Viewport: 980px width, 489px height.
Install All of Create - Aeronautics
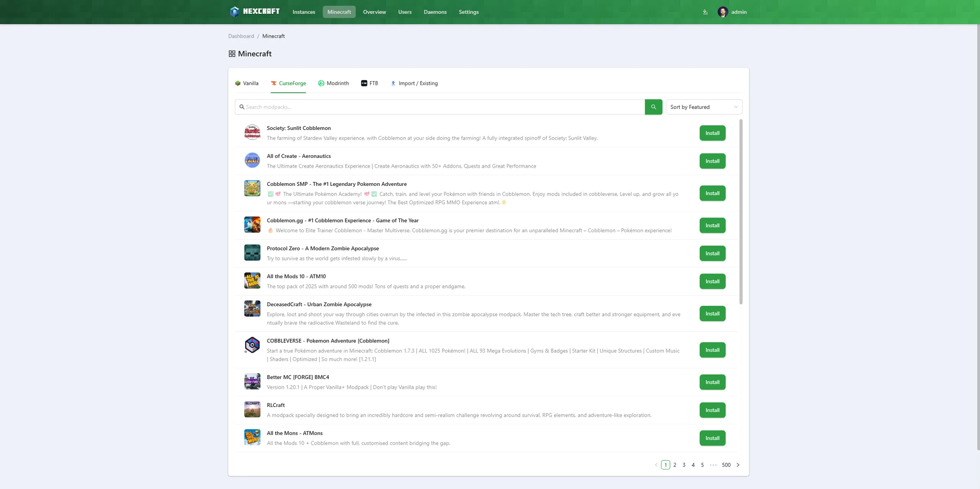point(712,161)
